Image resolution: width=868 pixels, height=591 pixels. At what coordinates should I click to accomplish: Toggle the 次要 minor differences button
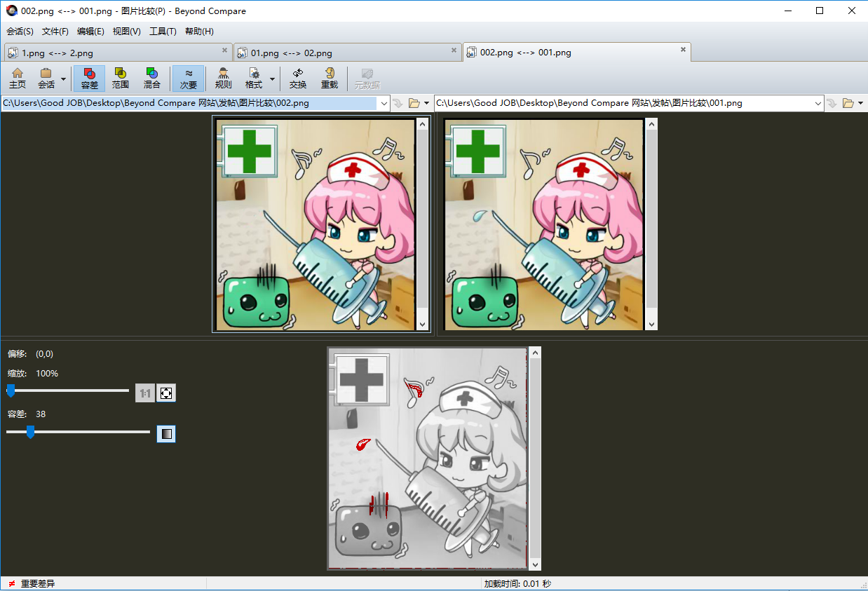[x=189, y=78]
